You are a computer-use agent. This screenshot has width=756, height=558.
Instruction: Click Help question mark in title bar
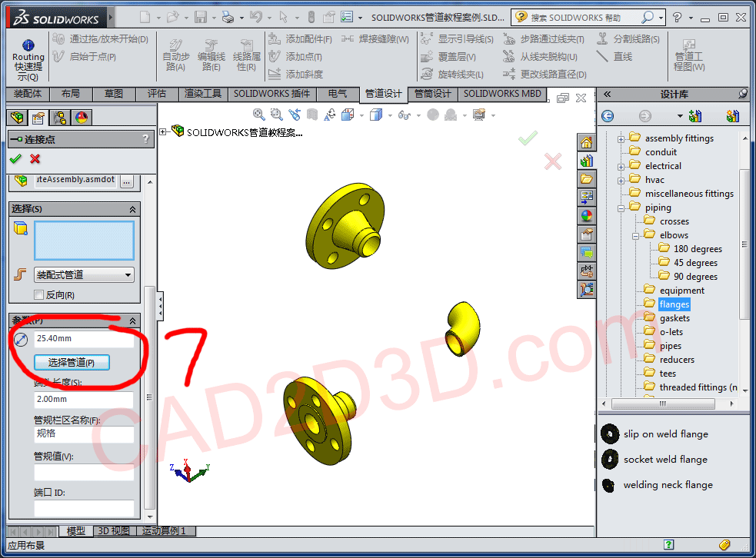[x=677, y=18]
